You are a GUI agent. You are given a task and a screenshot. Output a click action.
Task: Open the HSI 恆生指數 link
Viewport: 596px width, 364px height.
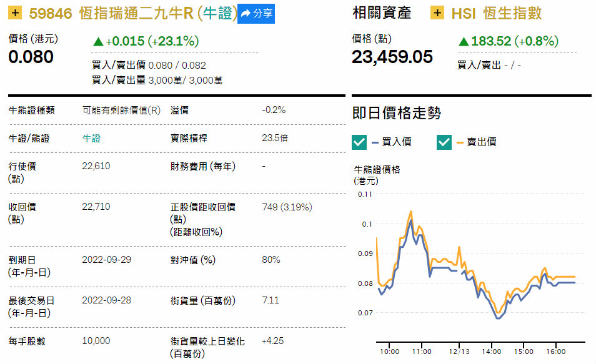(496, 14)
